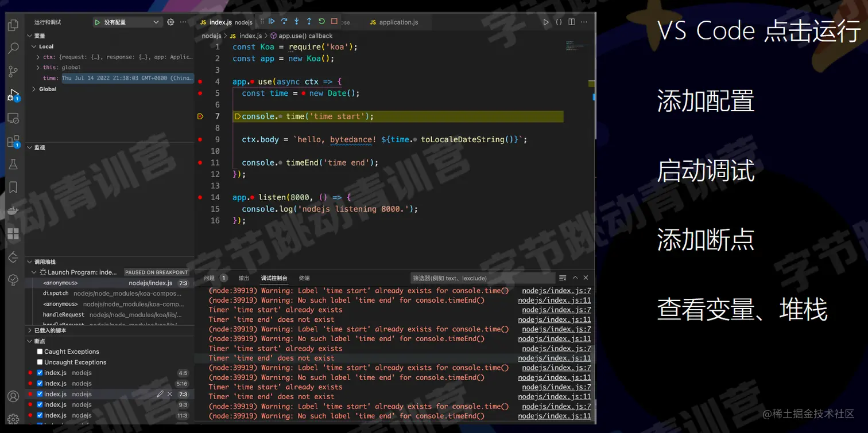
Task: Step into in the debug toolbar
Action: 297,22
